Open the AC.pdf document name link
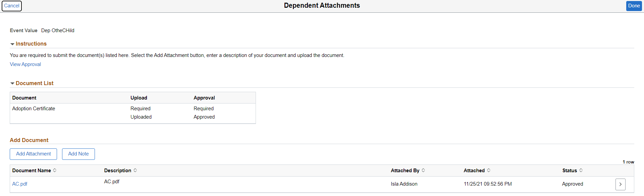 pyautogui.click(x=20, y=184)
